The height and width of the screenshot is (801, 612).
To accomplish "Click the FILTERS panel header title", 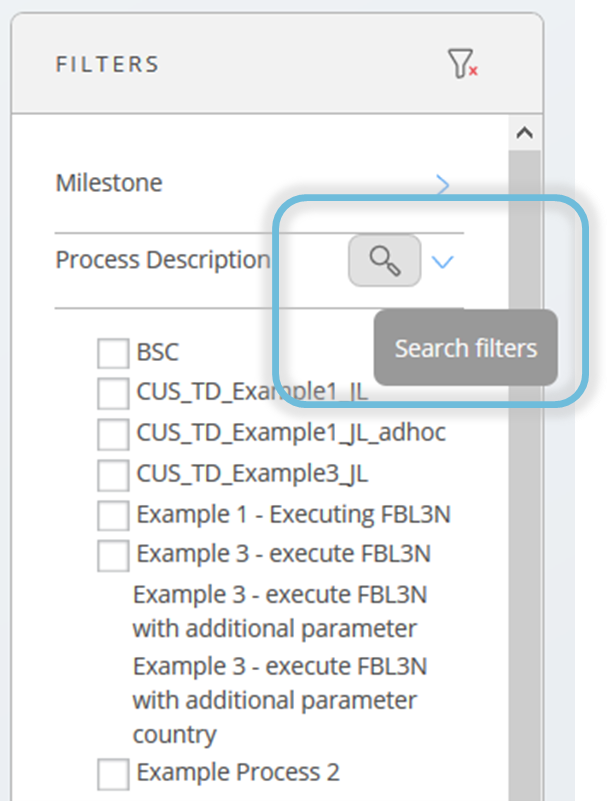I will point(107,64).
